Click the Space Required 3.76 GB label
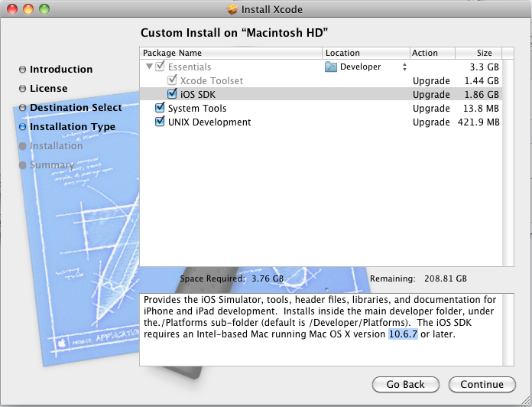Screen dimensions: 532x407 tap(232, 278)
